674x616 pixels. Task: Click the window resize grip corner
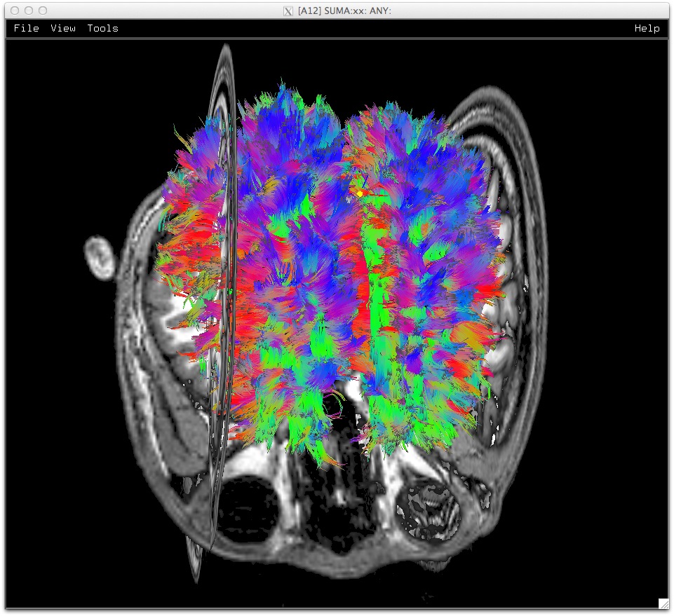tap(663, 603)
